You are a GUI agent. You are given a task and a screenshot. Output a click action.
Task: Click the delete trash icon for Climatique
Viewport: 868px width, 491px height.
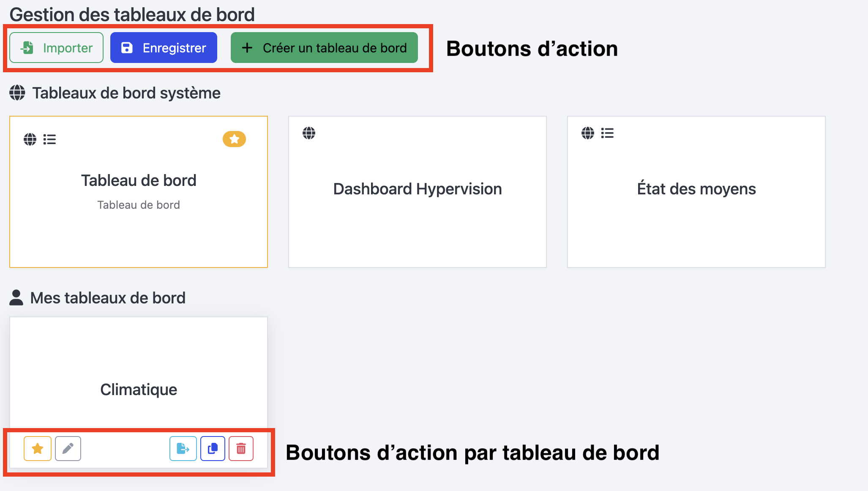pyautogui.click(x=241, y=449)
